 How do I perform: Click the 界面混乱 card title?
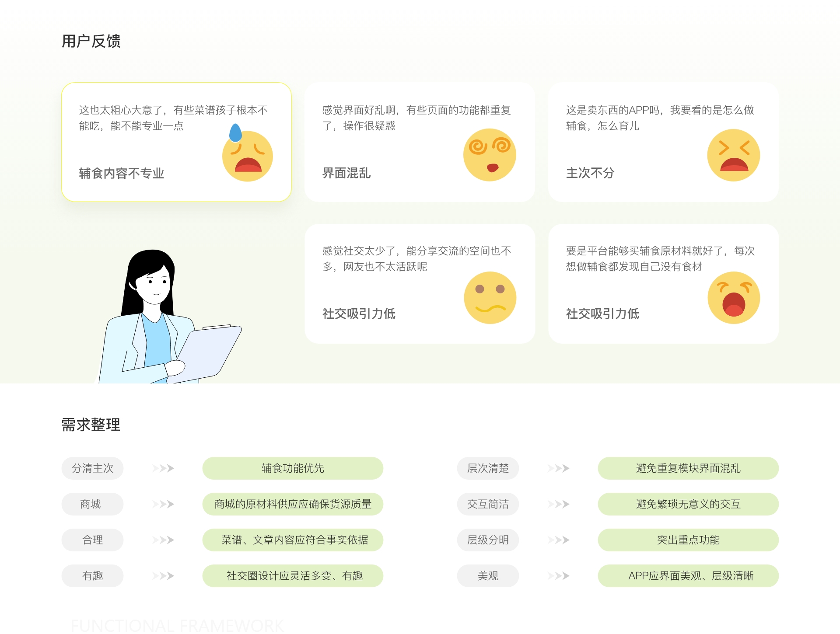point(346,173)
